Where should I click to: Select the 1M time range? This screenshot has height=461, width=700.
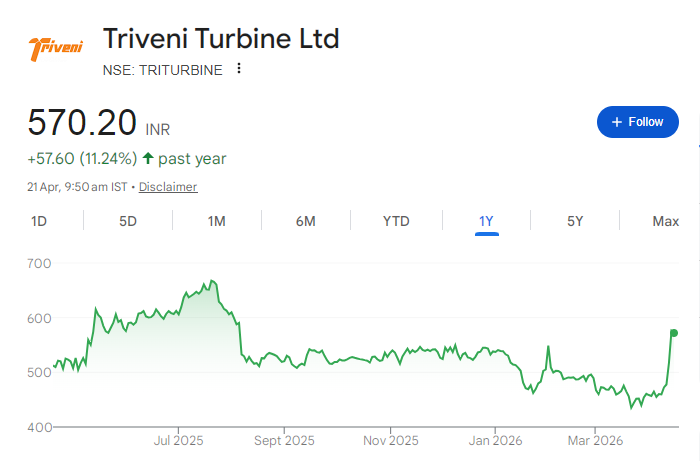tap(217, 221)
